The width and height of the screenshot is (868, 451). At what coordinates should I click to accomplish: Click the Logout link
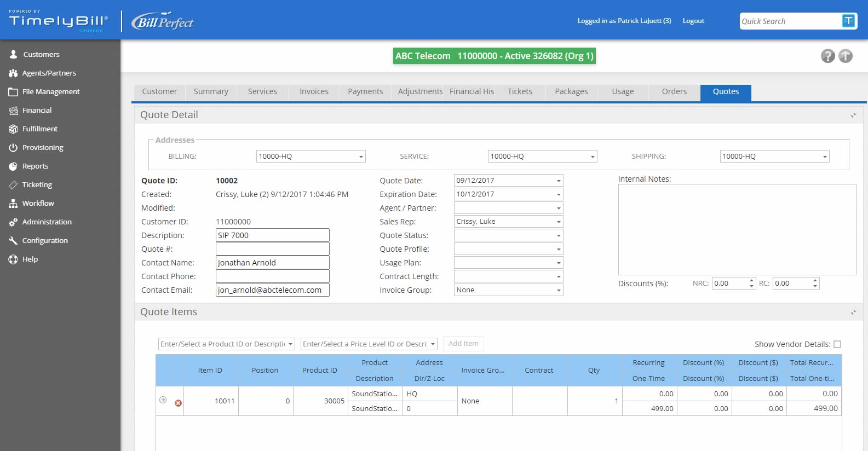693,21
